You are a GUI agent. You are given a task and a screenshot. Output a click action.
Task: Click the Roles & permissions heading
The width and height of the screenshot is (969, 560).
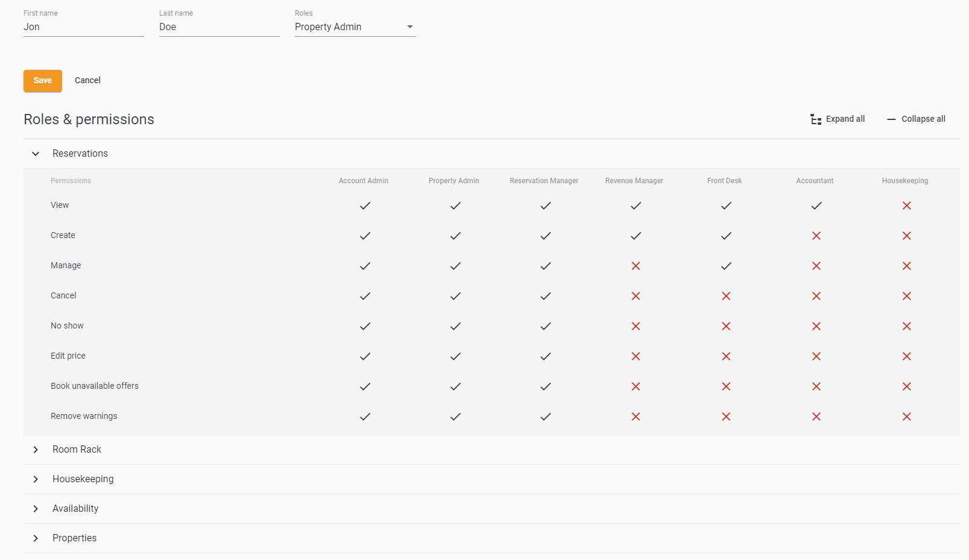(89, 119)
